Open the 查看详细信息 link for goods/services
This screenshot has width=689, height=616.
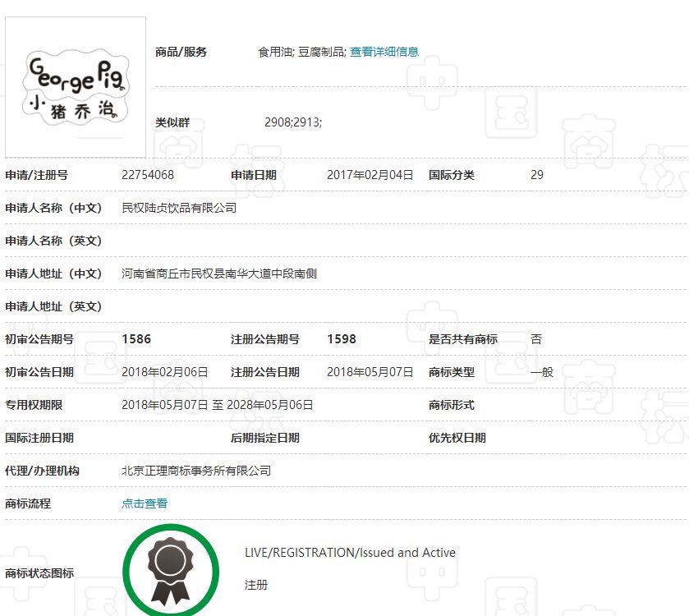tap(384, 52)
